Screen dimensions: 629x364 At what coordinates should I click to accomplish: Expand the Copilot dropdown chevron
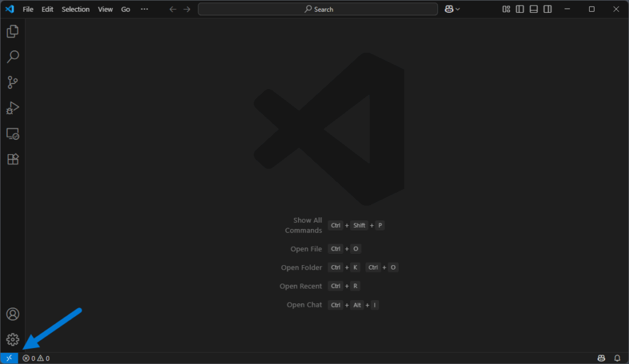tap(458, 9)
